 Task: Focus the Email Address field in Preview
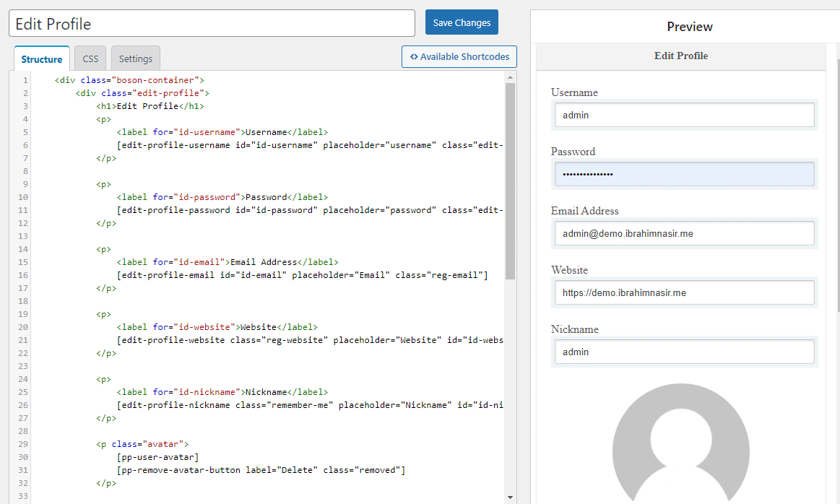pos(684,233)
